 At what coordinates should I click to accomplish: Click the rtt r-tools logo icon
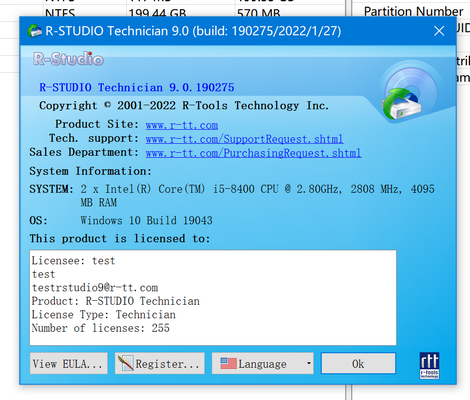429,366
